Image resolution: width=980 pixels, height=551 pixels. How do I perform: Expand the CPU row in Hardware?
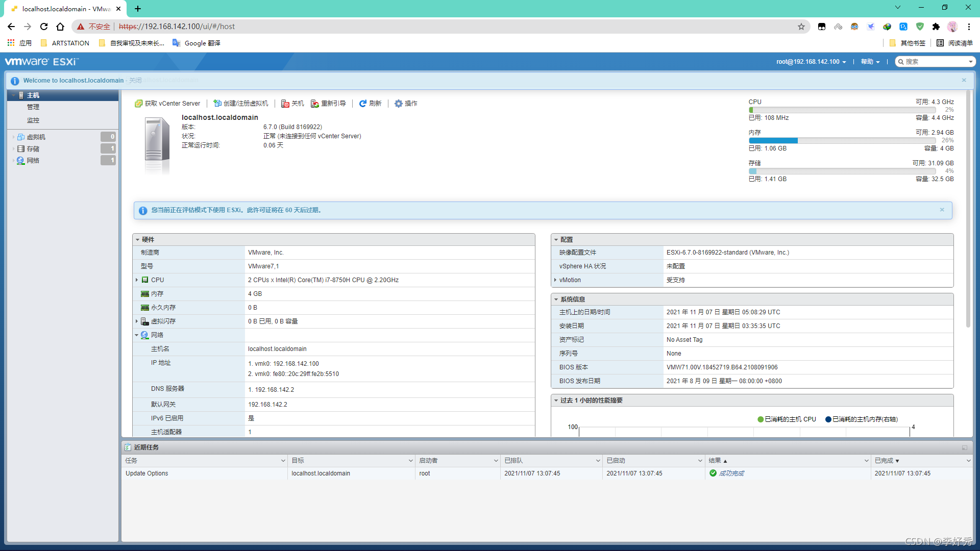coord(137,280)
